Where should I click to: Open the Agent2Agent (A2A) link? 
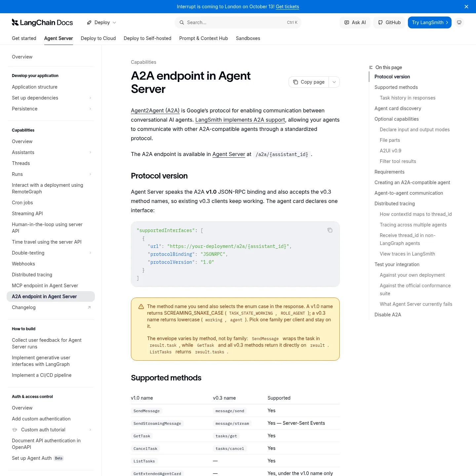click(x=155, y=110)
